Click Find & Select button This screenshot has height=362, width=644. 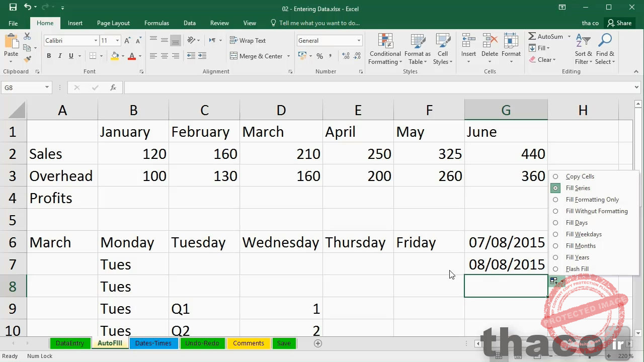(x=605, y=49)
